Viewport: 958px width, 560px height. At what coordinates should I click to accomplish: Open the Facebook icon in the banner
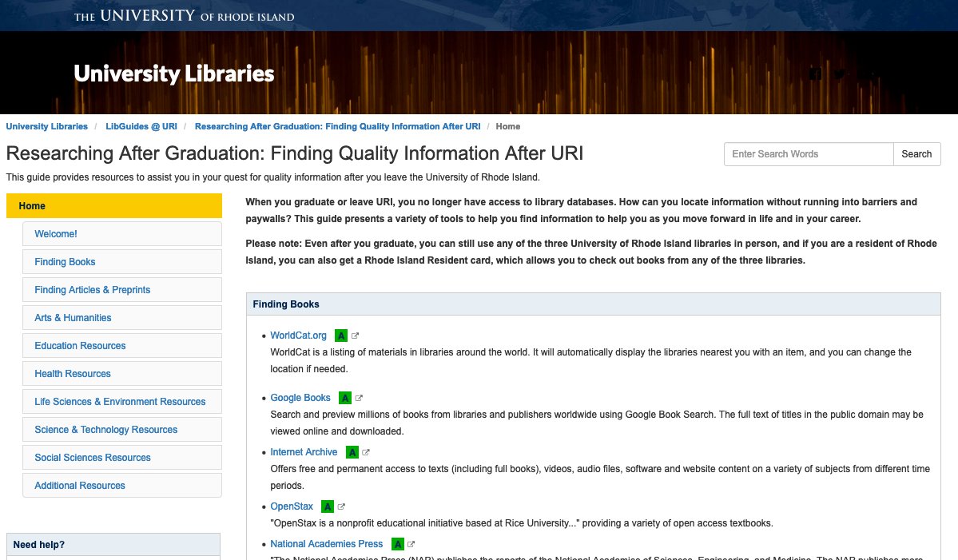(x=815, y=73)
